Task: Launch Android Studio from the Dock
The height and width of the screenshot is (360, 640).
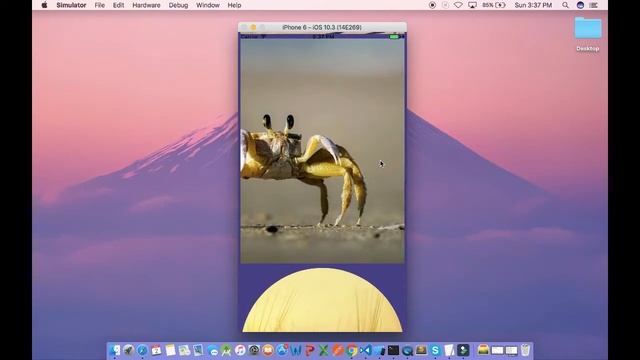Action: click(x=227, y=350)
